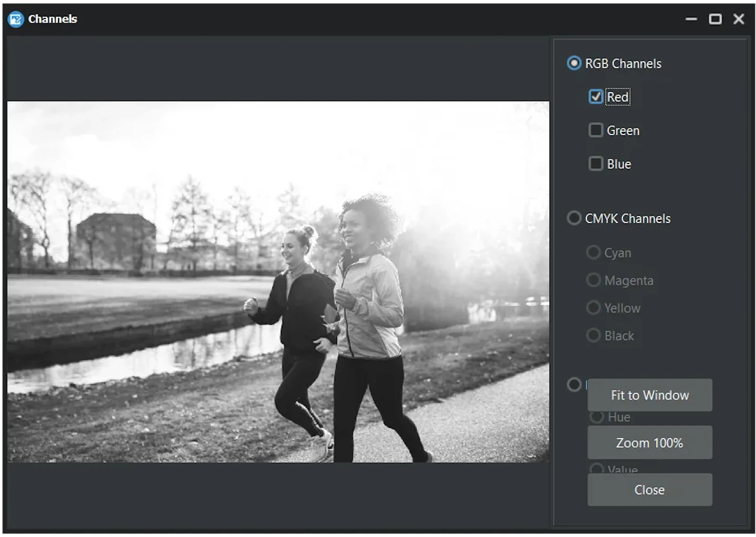Image resolution: width=756 pixels, height=537 pixels.
Task: Choose the Cyan channel option
Action: coord(593,252)
